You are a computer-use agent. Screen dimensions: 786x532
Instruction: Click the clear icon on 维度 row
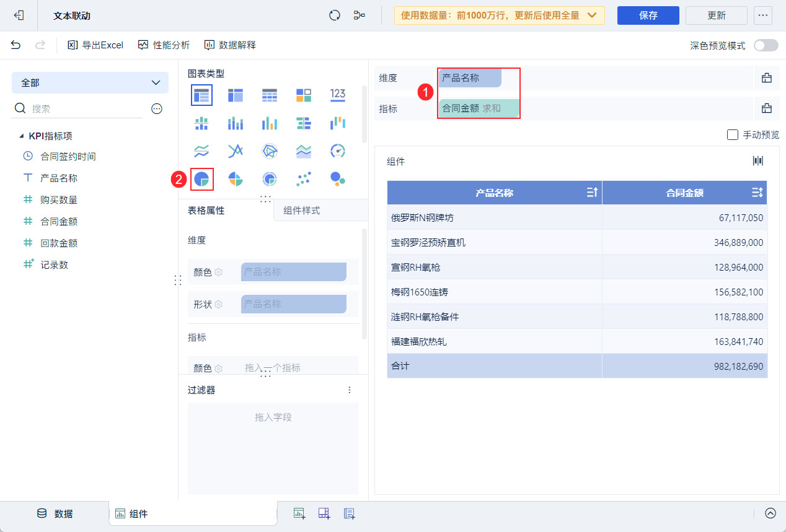[767, 78]
